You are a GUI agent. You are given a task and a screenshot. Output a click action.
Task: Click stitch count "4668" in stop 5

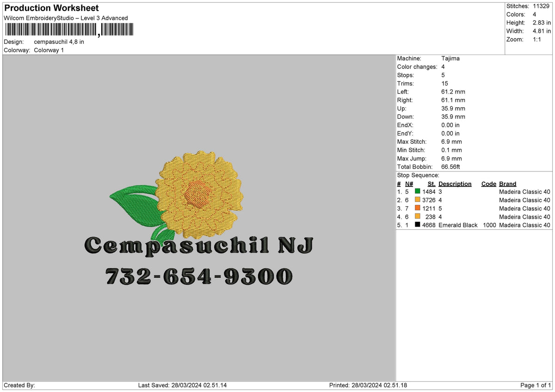[x=429, y=225]
